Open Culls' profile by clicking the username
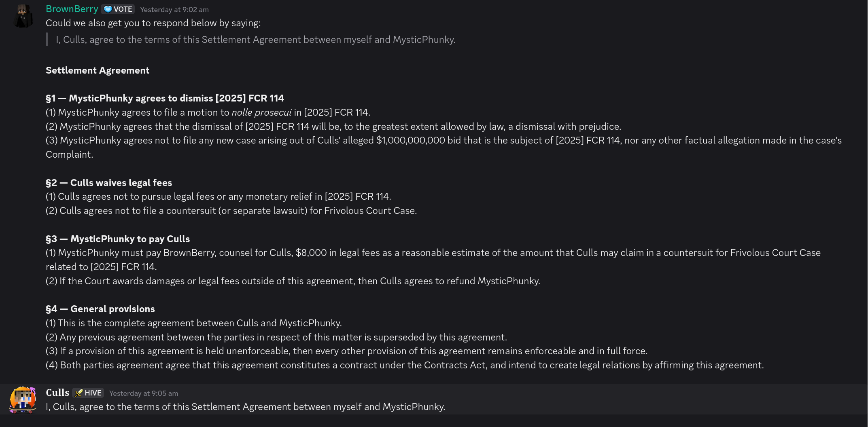 click(x=57, y=392)
